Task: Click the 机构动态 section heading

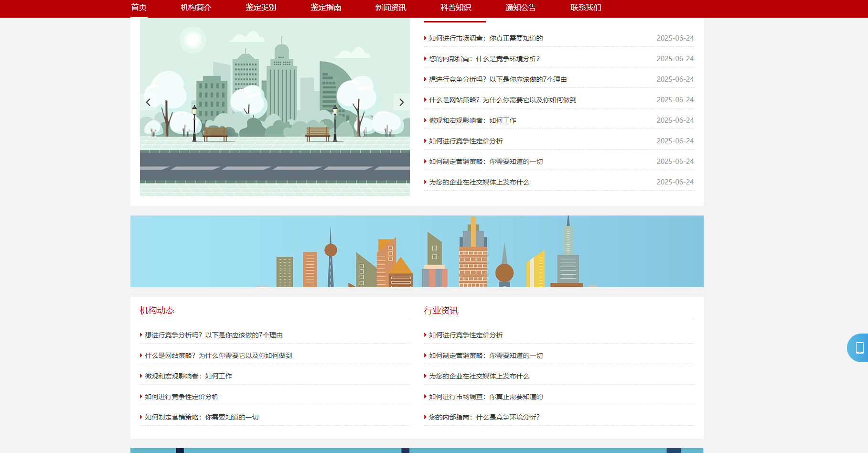Action: (157, 311)
